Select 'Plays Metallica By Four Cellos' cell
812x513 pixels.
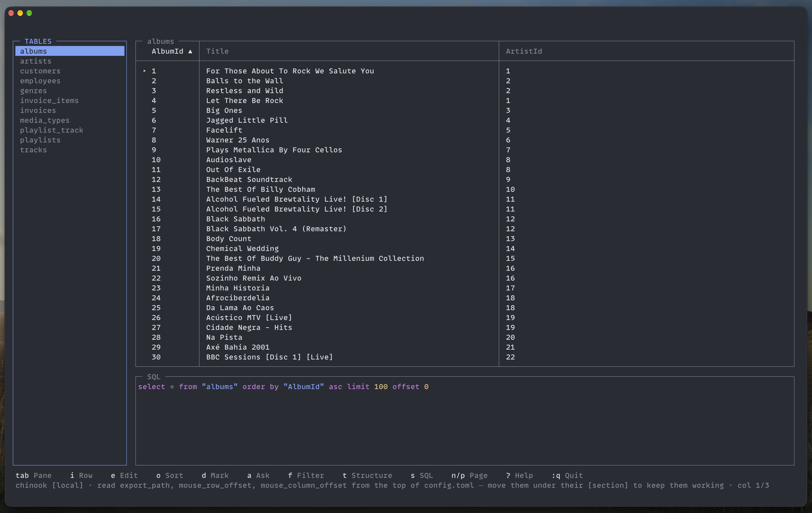coord(274,150)
